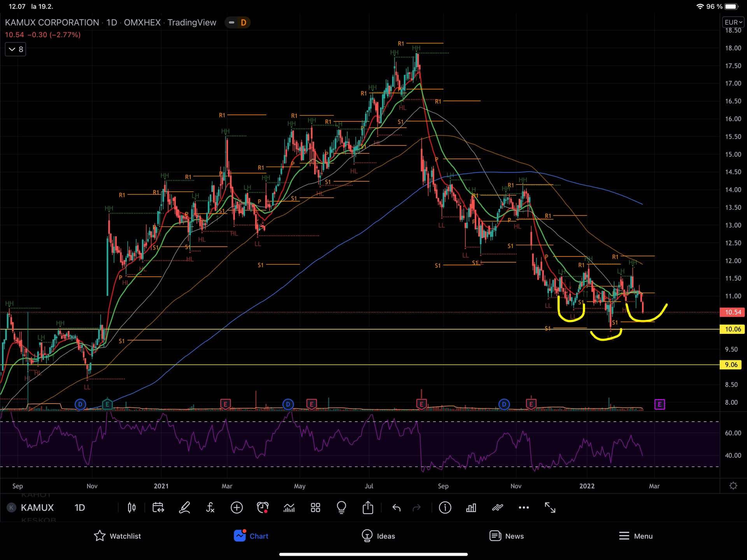747x560 pixels.
Task: Open the Menu button at bottom right
Action: click(635, 536)
